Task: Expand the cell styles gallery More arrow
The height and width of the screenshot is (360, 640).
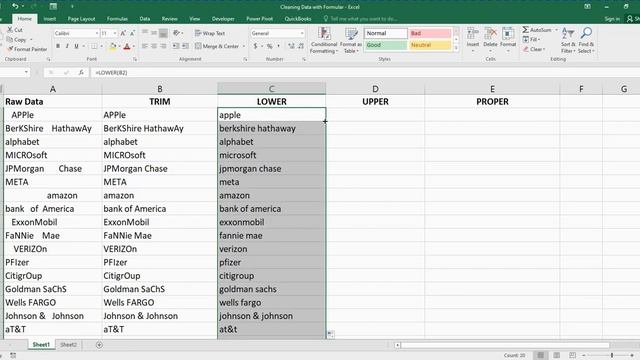Action: [456, 48]
